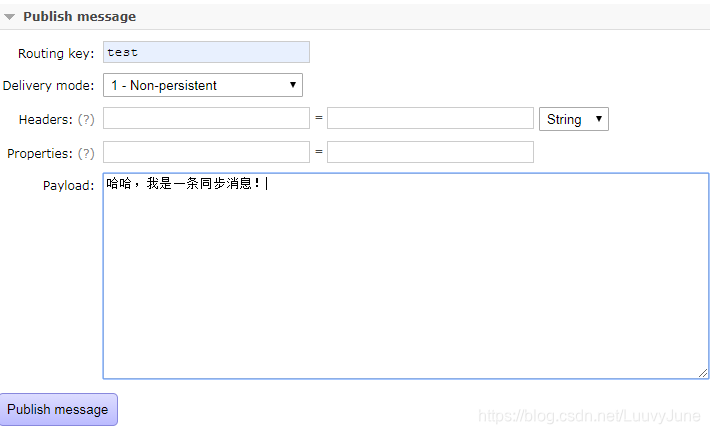The width and height of the screenshot is (710, 434).
Task: Show help for Headers (?)
Action: 86,120
